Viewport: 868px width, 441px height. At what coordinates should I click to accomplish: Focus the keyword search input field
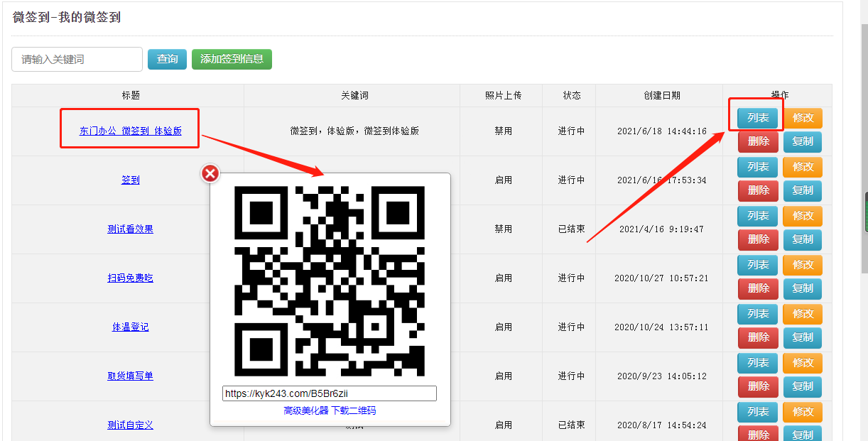click(x=77, y=60)
